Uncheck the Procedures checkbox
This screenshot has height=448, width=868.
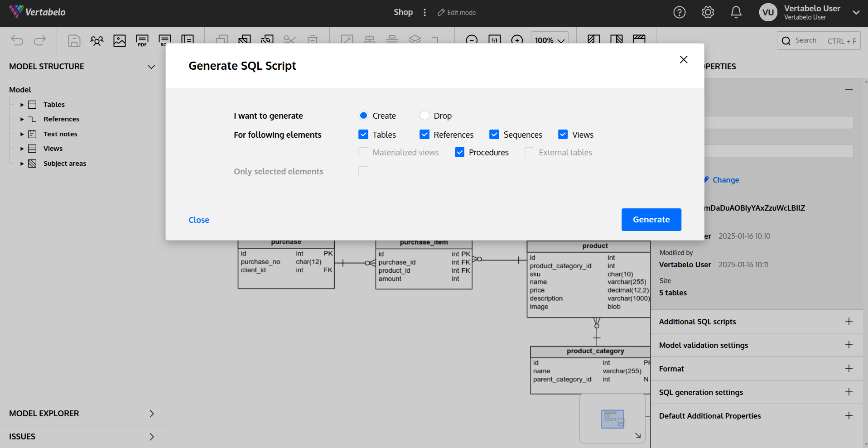pyautogui.click(x=459, y=152)
